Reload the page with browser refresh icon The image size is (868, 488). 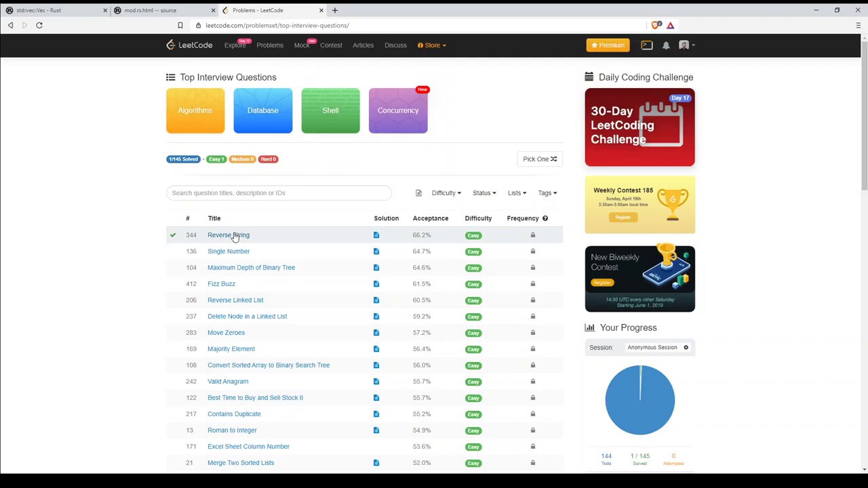point(39,25)
